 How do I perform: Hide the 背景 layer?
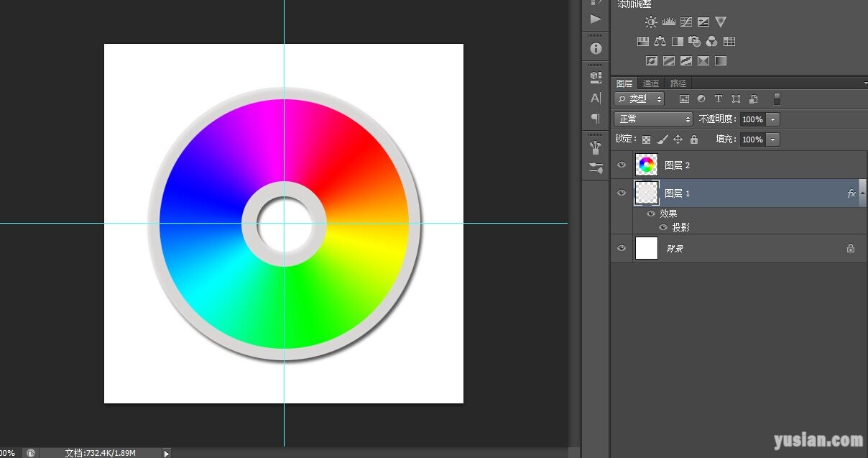pos(622,248)
